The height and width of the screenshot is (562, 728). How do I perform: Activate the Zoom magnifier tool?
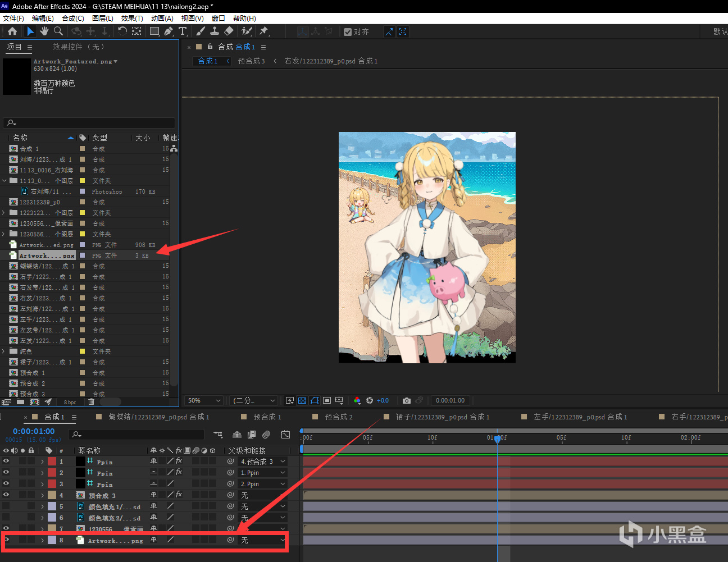[x=58, y=31]
